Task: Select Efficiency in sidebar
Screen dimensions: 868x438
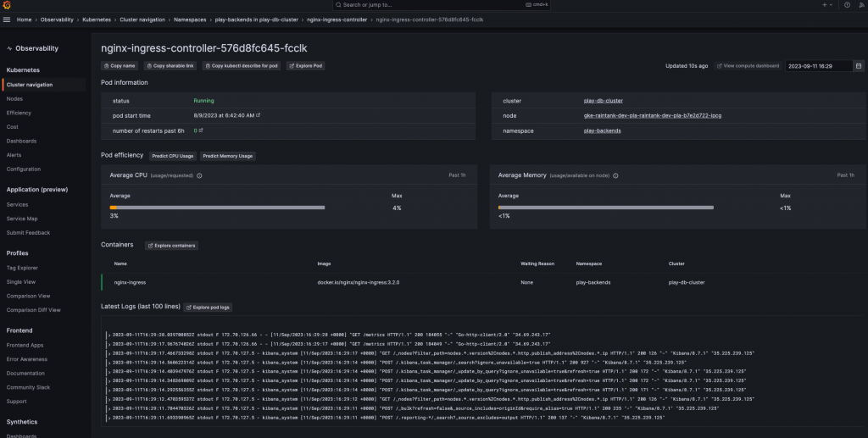Action: coord(19,113)
